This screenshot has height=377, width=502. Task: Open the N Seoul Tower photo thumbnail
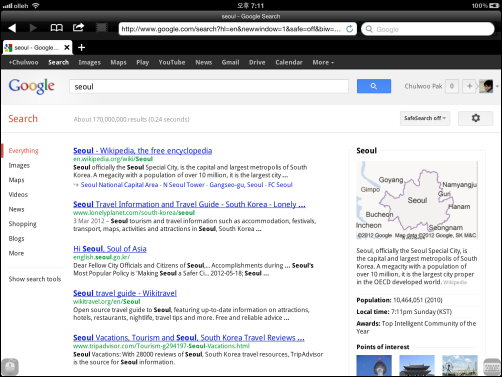(x=374, y=365)
